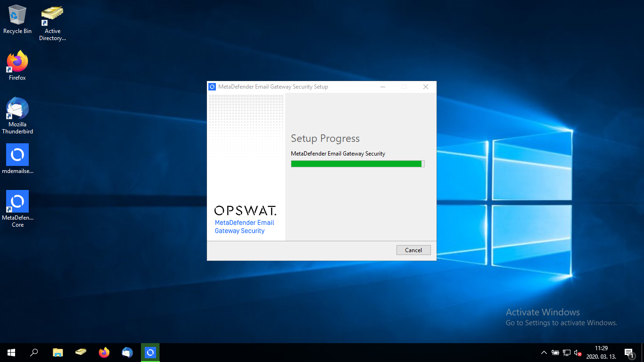Select the mdemailse installer file on desktop
Screen dimensions: 644x362
click(17, 156)
